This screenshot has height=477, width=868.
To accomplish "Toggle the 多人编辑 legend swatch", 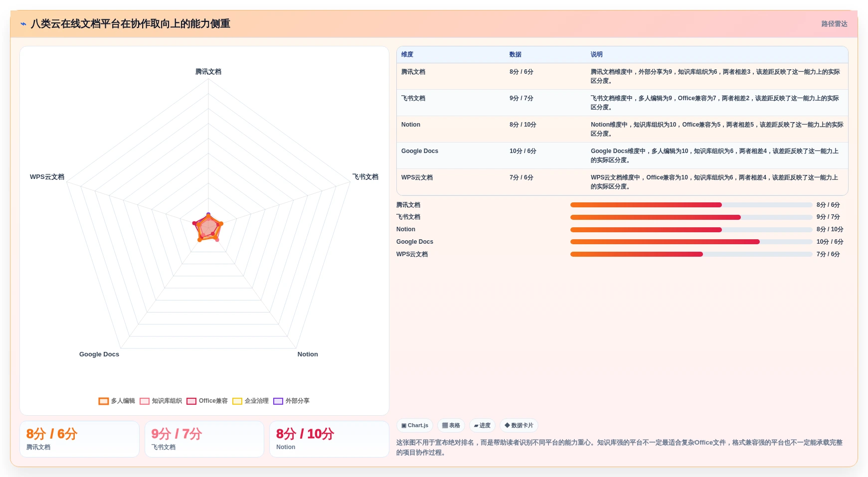I will (103, 401).
